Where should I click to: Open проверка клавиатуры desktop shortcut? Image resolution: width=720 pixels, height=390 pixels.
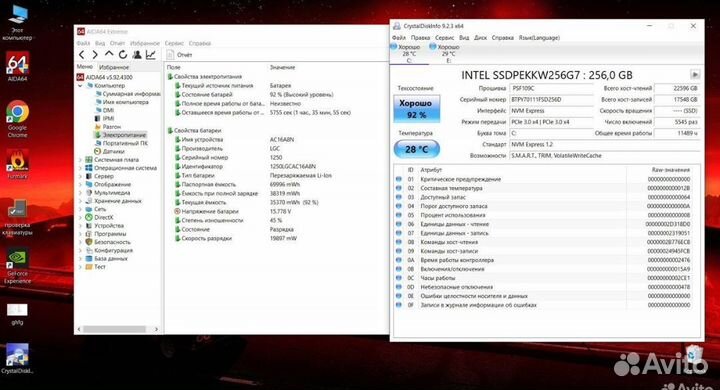17,209
